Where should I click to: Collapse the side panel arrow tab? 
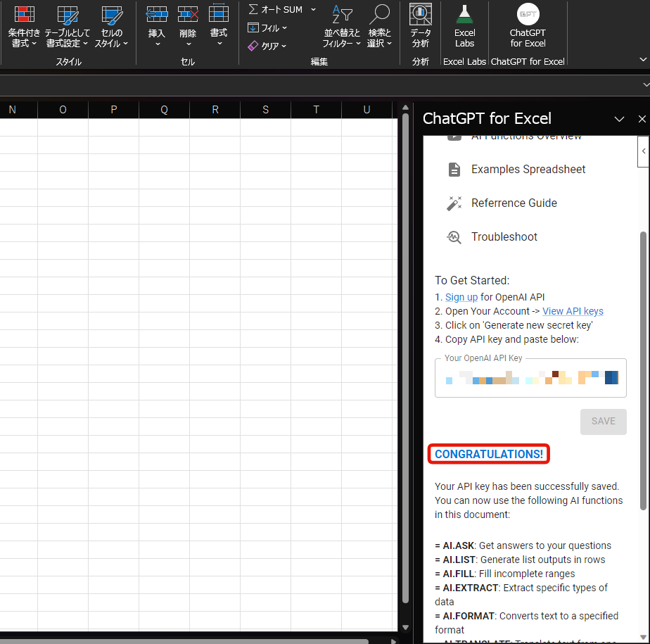(644, 151)
